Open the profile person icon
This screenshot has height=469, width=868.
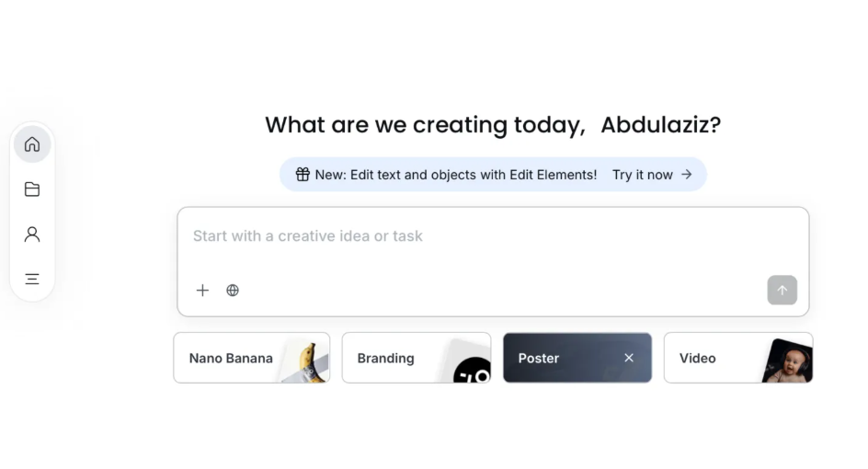pyautogui.click(x=32, y=234)
